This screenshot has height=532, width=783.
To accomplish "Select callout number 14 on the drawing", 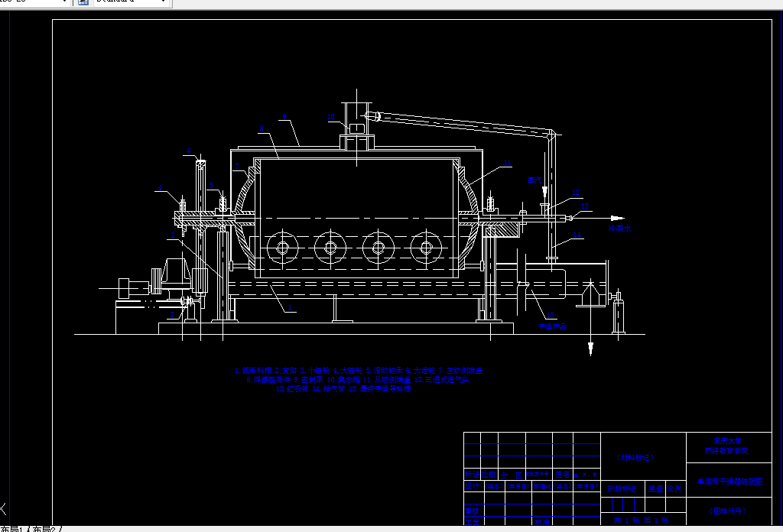I will click(x=577, y=235).
